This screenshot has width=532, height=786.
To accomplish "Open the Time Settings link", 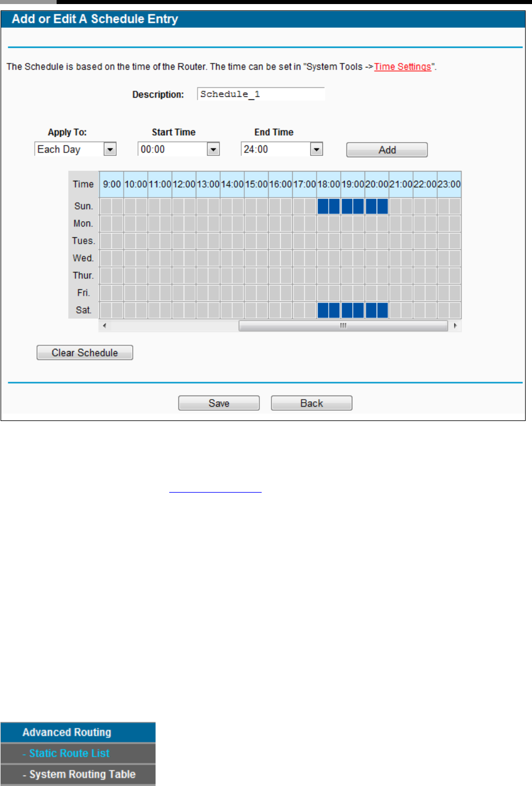I will coord(403,66).
